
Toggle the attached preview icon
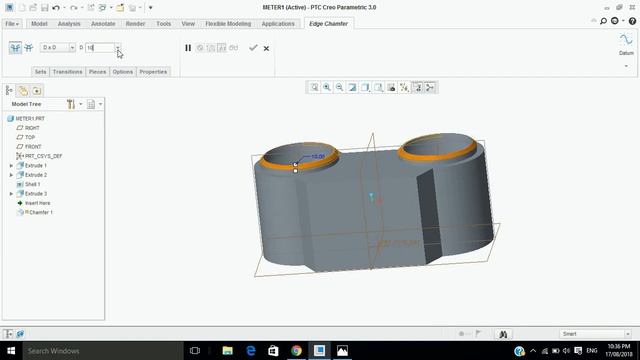click(x=222, y=48)
